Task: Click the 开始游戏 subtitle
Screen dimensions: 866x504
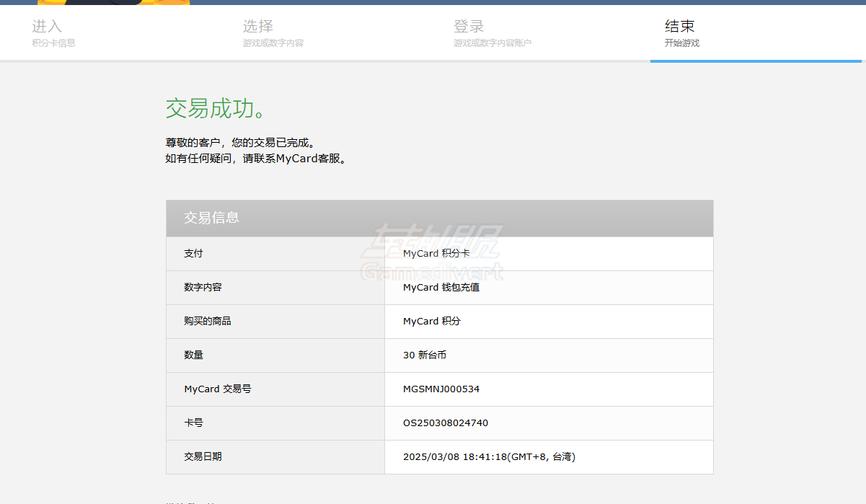Action: pos(682,43)
